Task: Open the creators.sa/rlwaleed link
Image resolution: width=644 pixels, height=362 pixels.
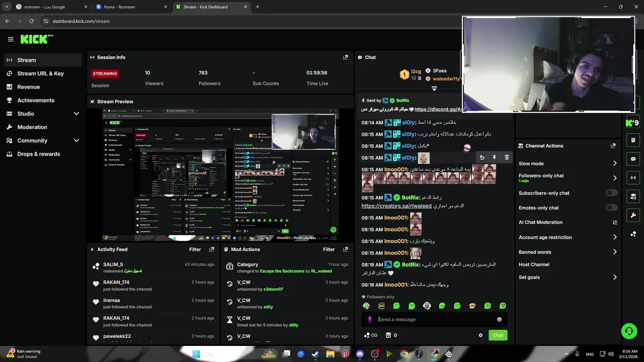Action: (x=396, y=206)
